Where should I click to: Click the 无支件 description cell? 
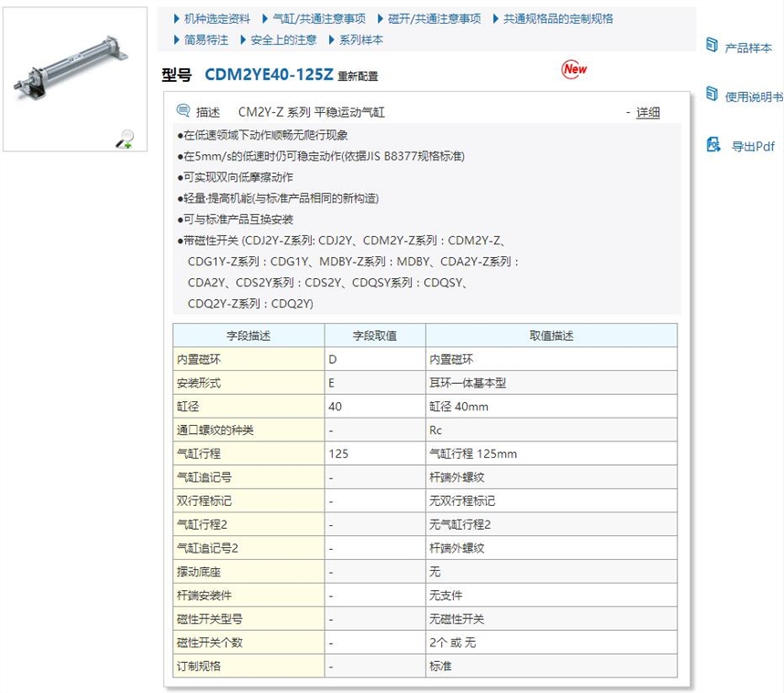coord(552,595)
